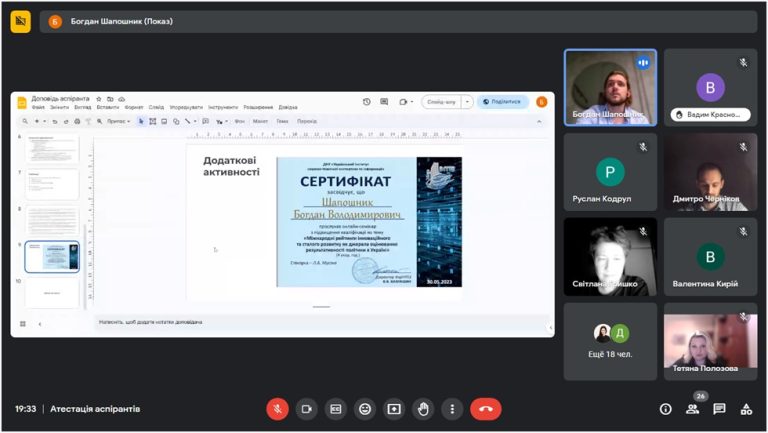
Task: Click the yellow presentation indicator icon
Action: 21,21
